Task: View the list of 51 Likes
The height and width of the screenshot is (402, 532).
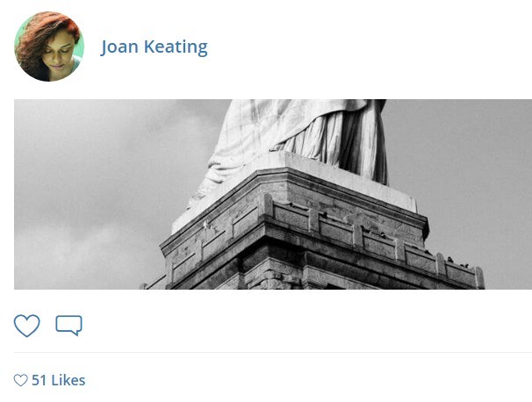Action: click(58, 380)
